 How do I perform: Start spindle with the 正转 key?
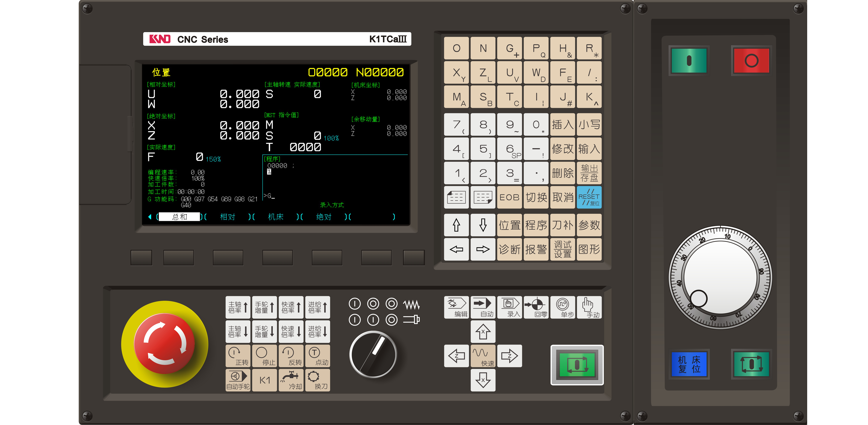pyautogui.click(x=238, y=356)
